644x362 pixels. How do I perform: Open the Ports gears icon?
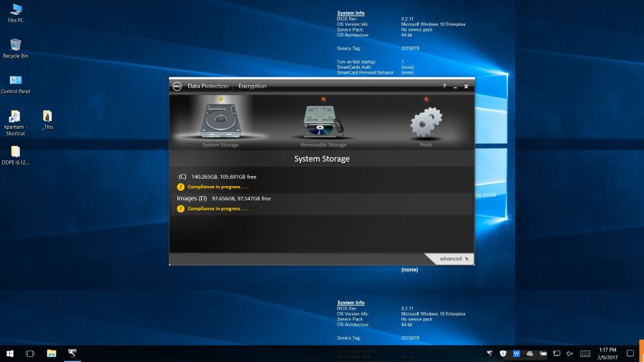(x=426, y=123)
